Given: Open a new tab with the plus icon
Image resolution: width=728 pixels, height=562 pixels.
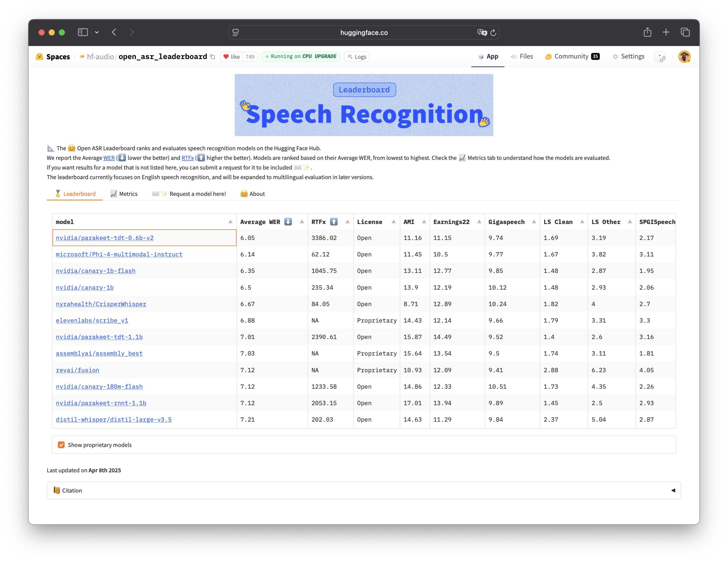Looking at the screenshot, I should point(666,32).
